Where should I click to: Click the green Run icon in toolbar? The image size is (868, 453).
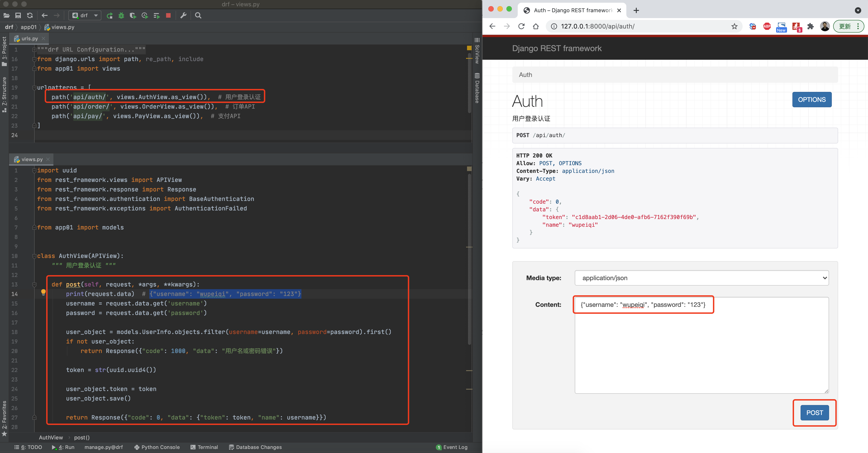(x=110, y=16)
